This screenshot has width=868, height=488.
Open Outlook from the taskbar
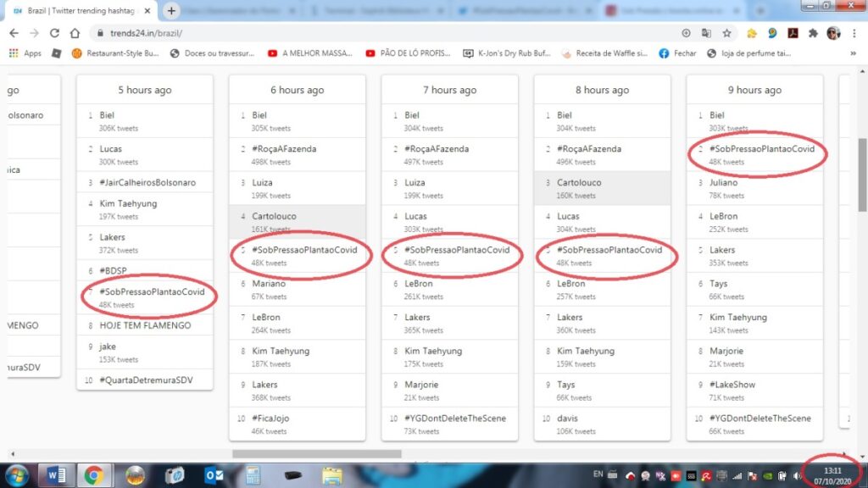click(213, 476)
